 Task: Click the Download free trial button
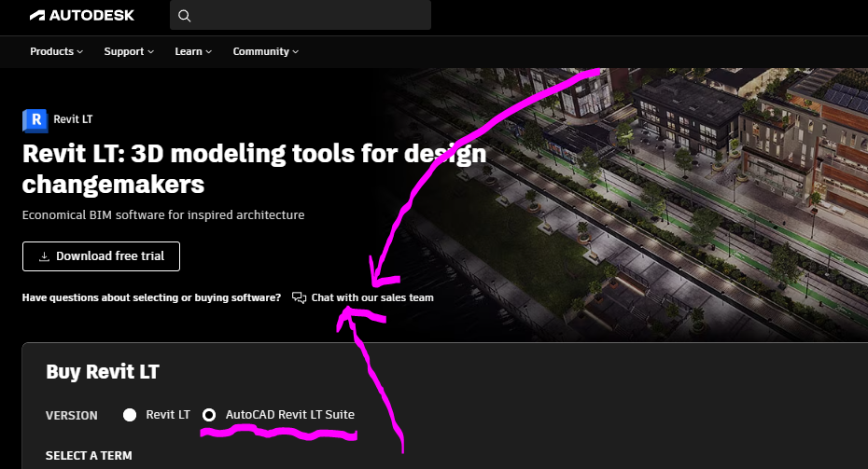[x=102, y=256]
